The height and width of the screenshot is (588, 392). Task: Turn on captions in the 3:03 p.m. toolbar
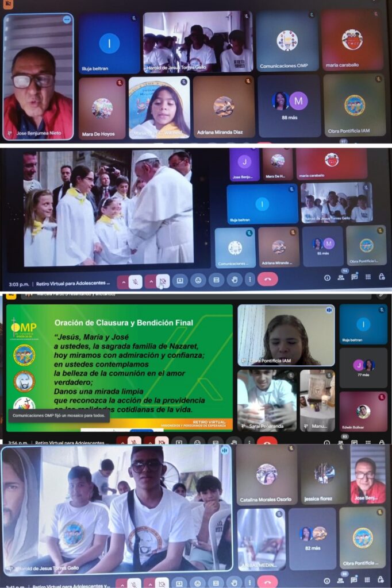(216, 280)
